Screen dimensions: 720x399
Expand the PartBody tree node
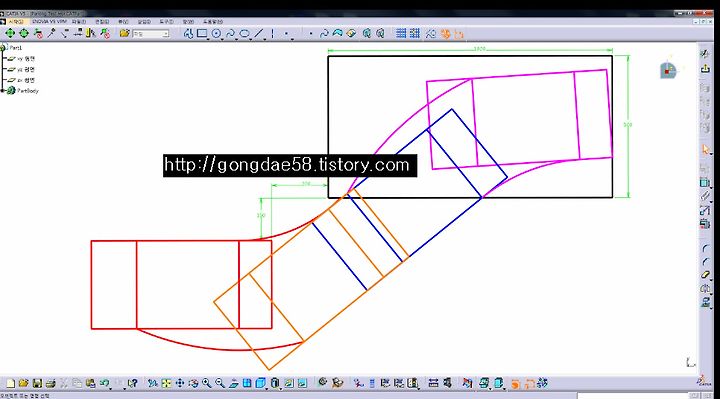3,91
